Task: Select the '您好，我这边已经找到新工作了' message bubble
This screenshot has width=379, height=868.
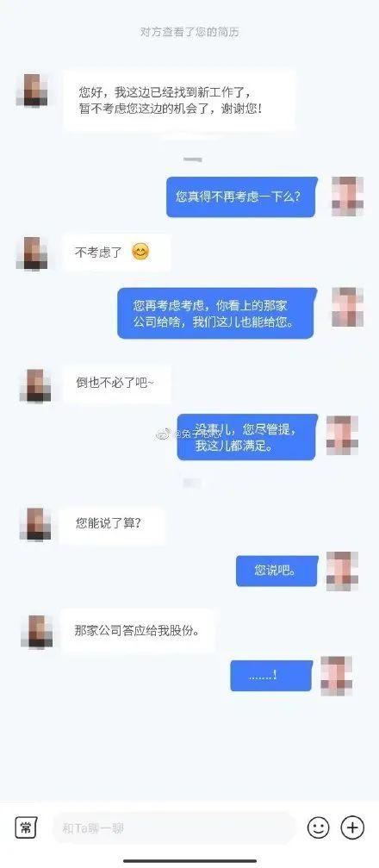Action: pyautogui.click(x=178, y=100)
